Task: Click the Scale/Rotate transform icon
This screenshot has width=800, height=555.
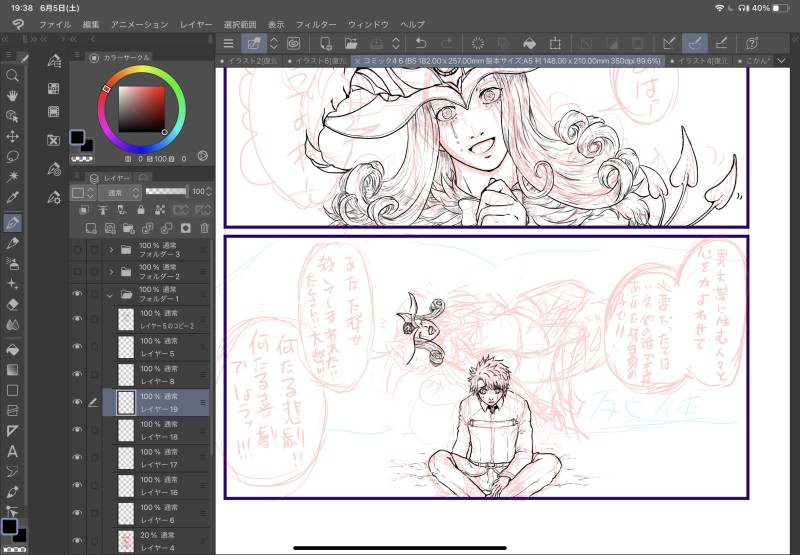Action: [x=555, y=43]
